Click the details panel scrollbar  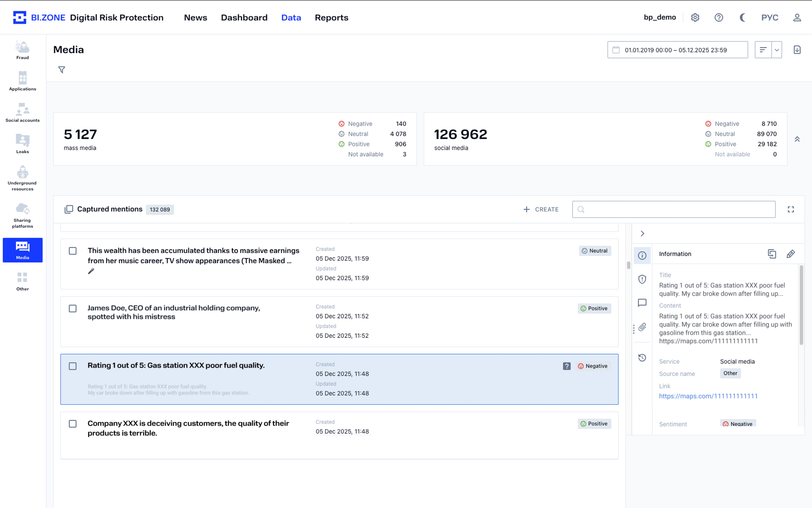tap(801, 305)
